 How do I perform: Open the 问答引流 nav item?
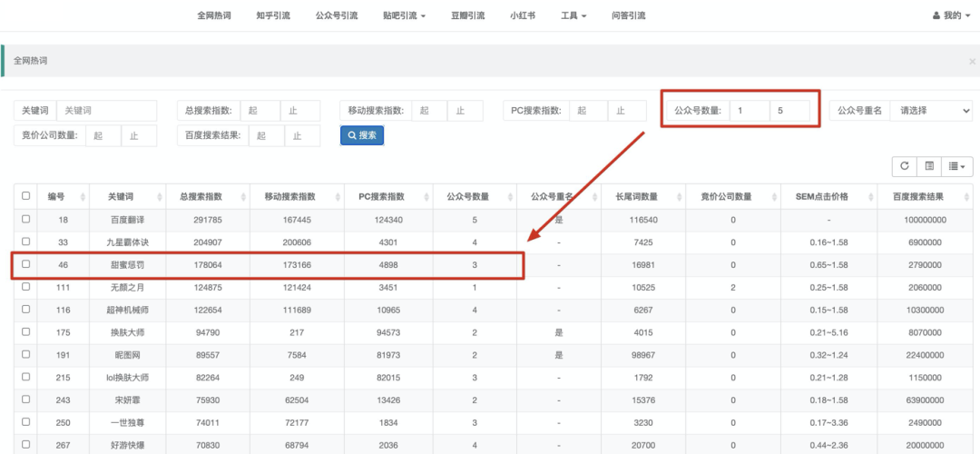(x=629, y=15)
